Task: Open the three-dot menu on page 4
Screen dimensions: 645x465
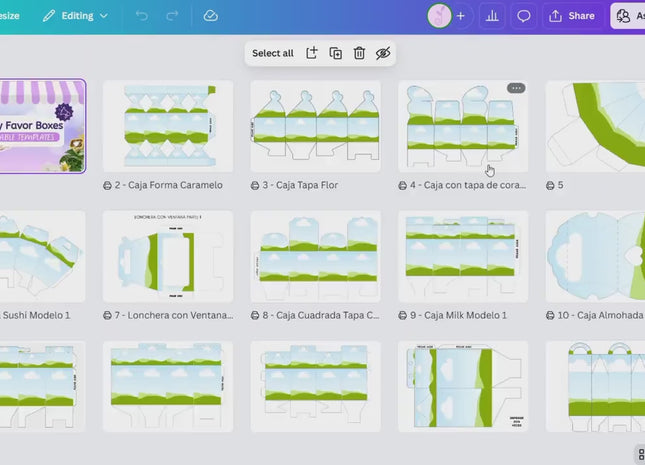Action: (516, 88)
